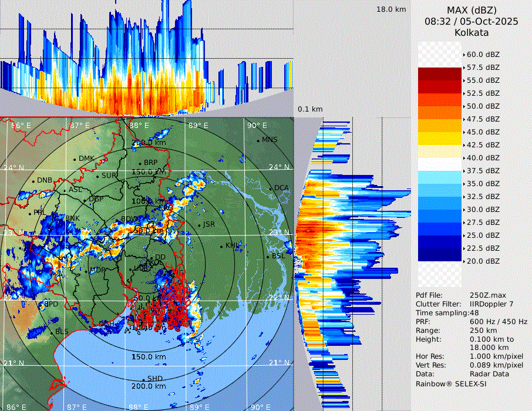Screen dimensions: 532x411
Task: Select the KHL station marker
Action: tap(221, 246)
